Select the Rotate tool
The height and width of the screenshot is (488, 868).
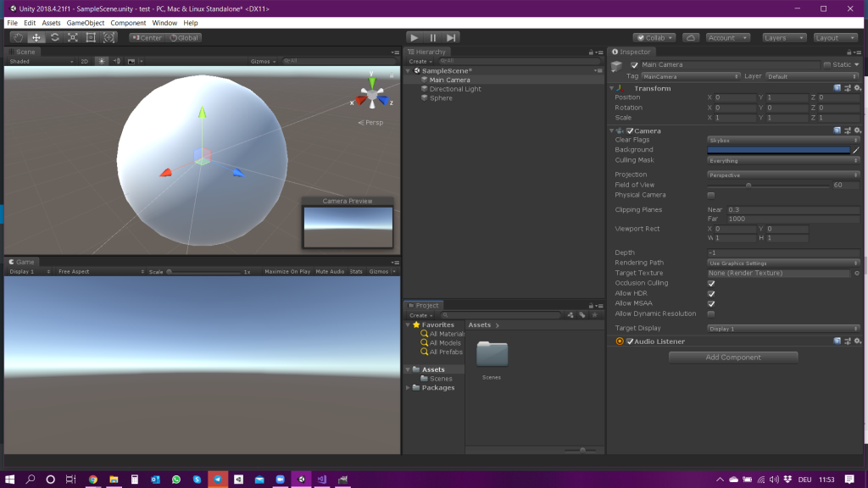click(x=55, y=37)
